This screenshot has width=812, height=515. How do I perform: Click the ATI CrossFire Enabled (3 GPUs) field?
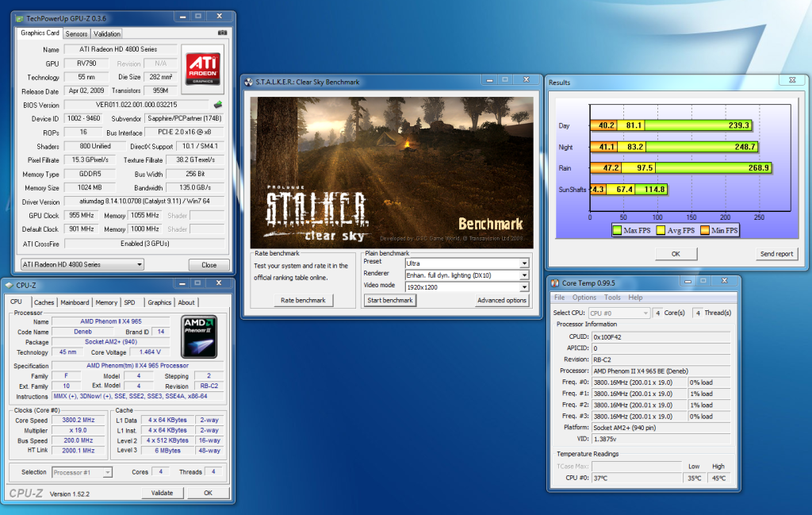point(144,244)
